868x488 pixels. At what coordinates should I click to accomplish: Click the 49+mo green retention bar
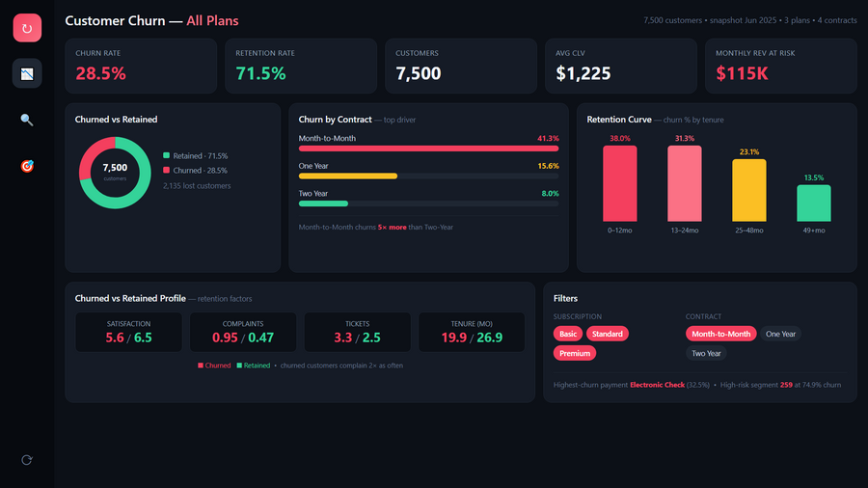(x=814, y=203)
